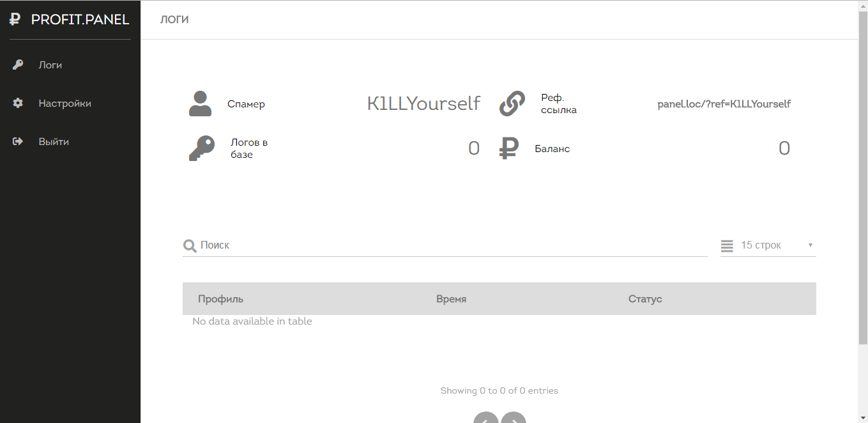The width and height of the screenshot is (868, 423).
Task: Click the PROFIT.PANEL brand title
Action: pyautogui.click(x=80, y=20)
